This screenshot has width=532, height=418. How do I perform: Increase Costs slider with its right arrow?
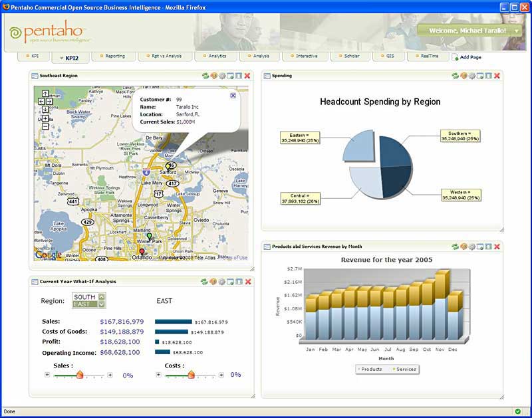pos(221,375)
